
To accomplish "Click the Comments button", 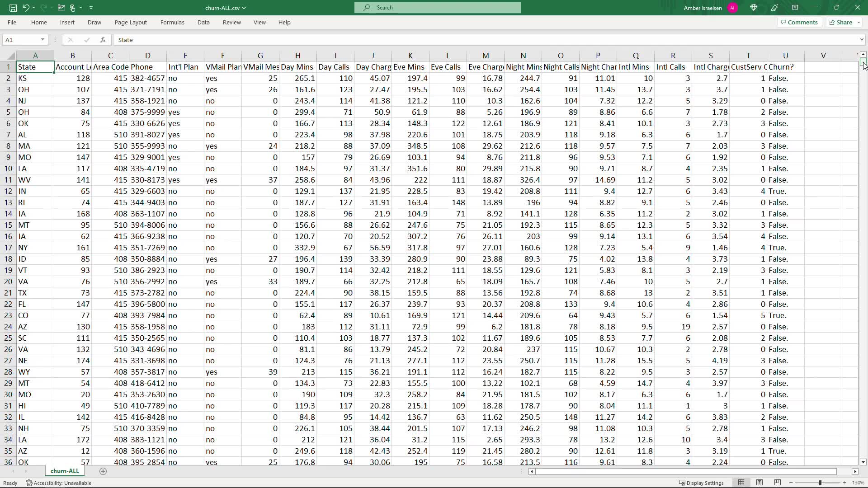I will 799,22.
